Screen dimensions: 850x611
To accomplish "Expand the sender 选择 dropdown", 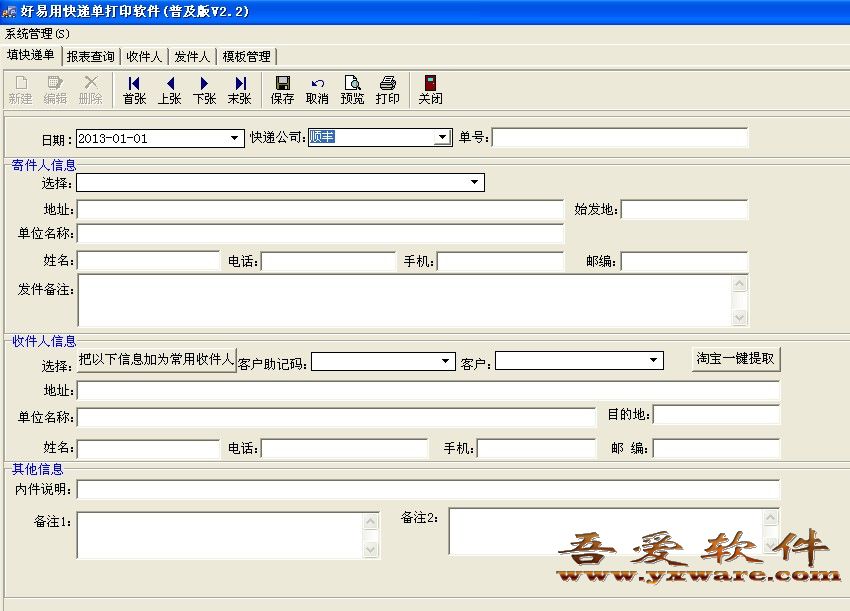I will click(474, 182).
